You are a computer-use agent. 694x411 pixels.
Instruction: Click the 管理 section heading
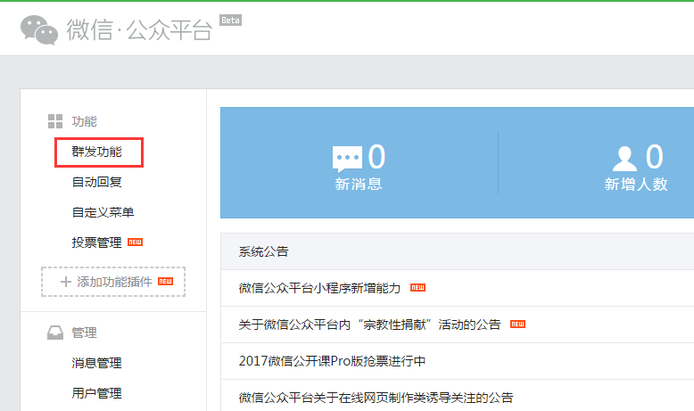pyautogui.click(x=85, y=333)
